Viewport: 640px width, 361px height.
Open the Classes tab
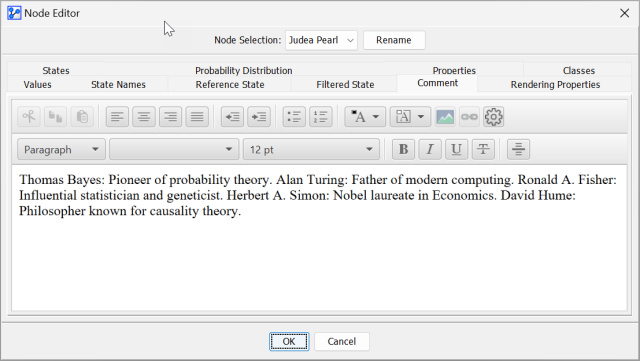tap(579, 70)
